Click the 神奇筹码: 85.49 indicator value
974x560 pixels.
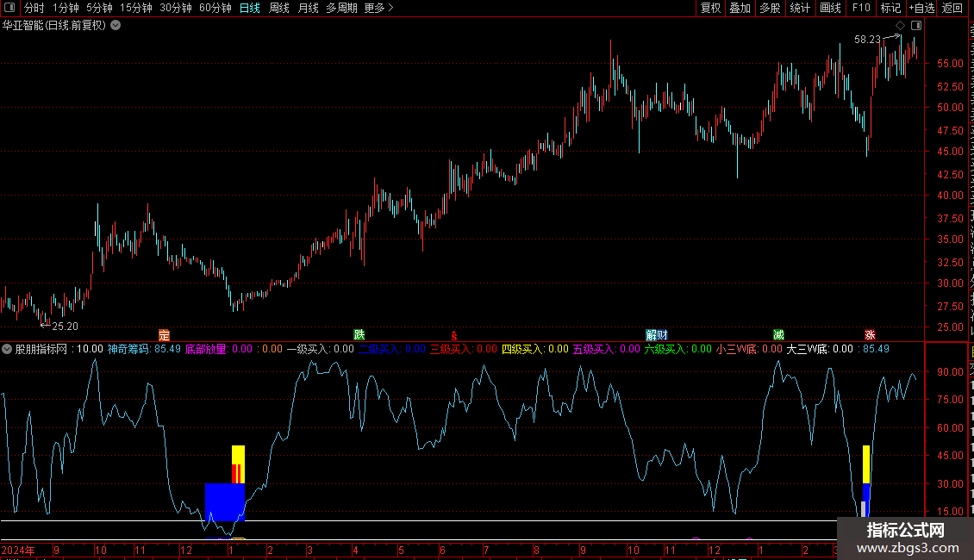coord(144,349)
